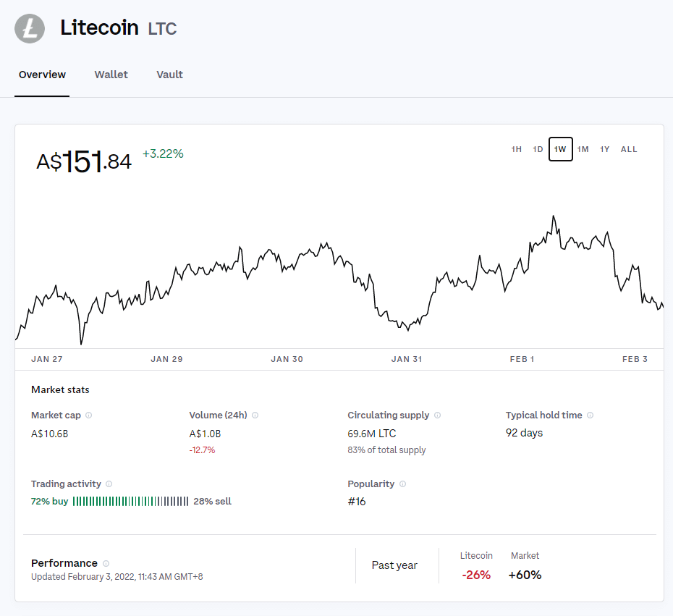Switch chart to 1Y range
The image size is (673, 616).
point(605,149)
